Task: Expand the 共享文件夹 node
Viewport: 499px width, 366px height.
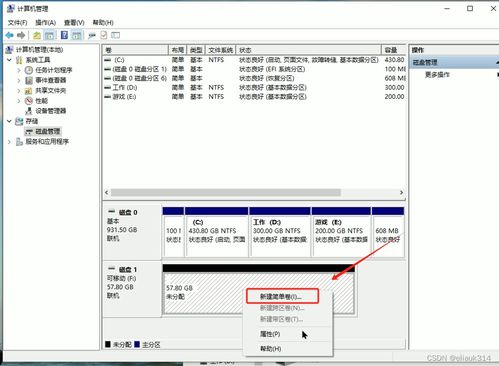Action: 19,91
